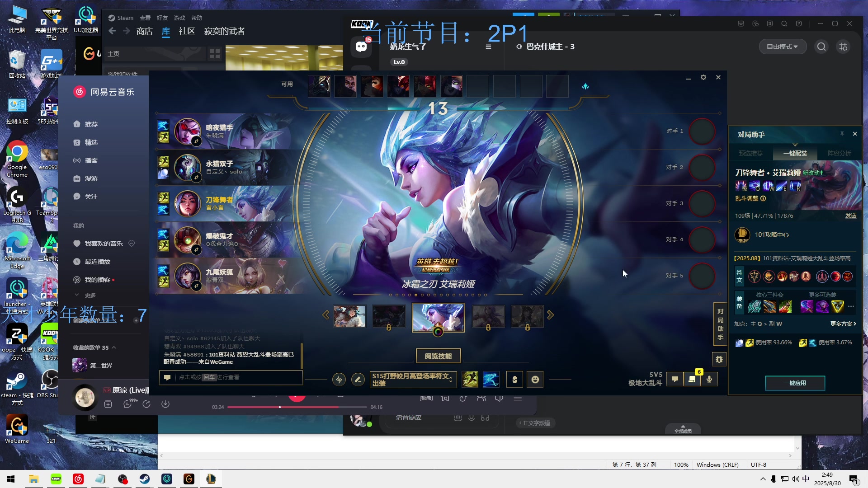The image size is (868, 488).
Task: Select the first unlocked skin thumbnail
Action: point(349,316)
